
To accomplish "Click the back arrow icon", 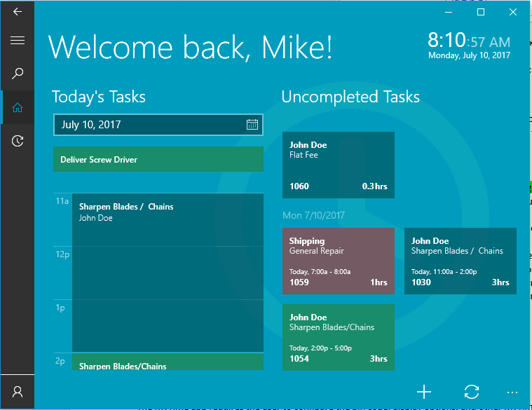I will pos(18,12).
